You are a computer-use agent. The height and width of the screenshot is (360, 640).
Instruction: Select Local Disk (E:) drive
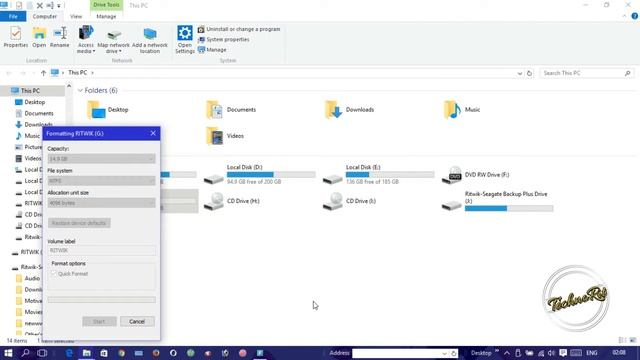coord(378,174)
